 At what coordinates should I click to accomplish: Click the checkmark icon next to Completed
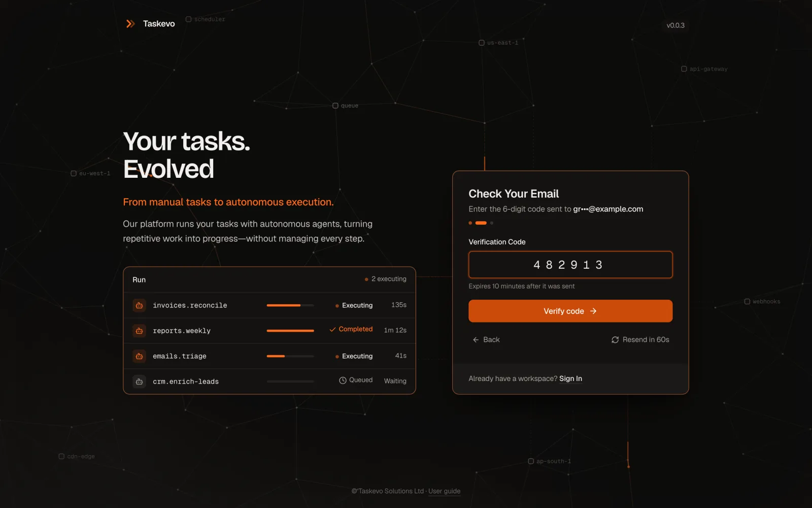pos(333,330)
